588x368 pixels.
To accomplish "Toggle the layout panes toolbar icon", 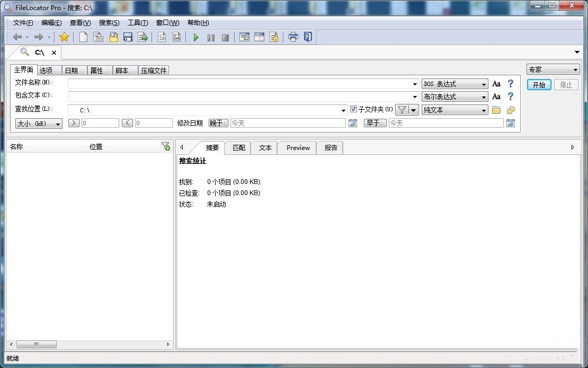I will click(x=259, y=37).
